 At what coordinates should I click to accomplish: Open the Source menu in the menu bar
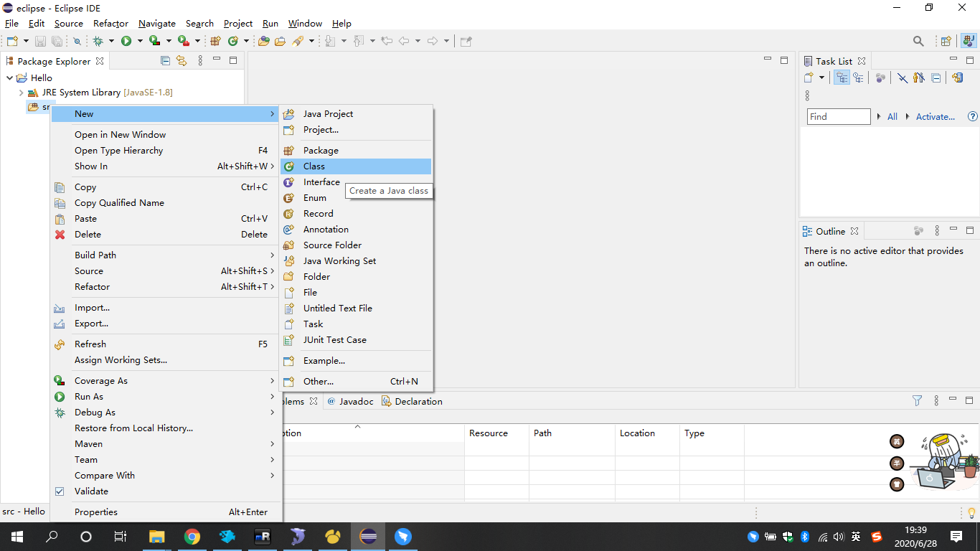[x=69, y=24]
